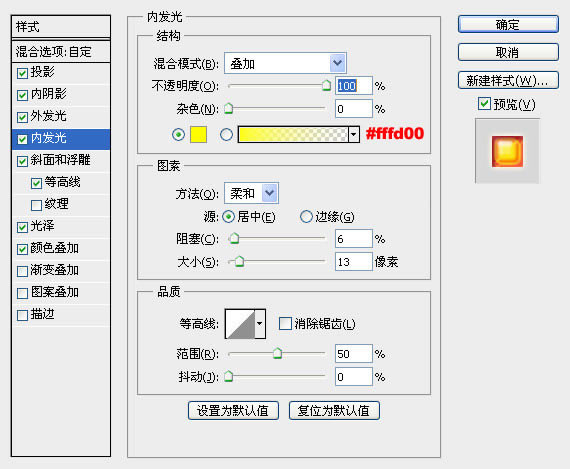Open the 投影 drop shadow settings
This screenshot has height=469, width=570.
43,72
